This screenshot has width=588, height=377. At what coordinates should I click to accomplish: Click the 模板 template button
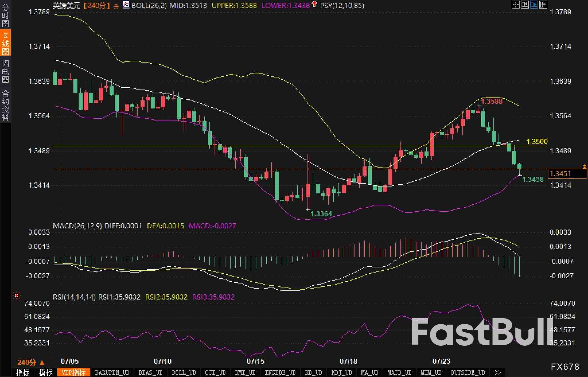46,372
